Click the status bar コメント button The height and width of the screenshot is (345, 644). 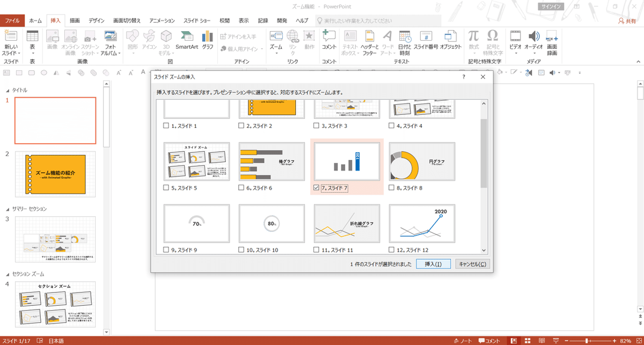[x=490, y=341]
